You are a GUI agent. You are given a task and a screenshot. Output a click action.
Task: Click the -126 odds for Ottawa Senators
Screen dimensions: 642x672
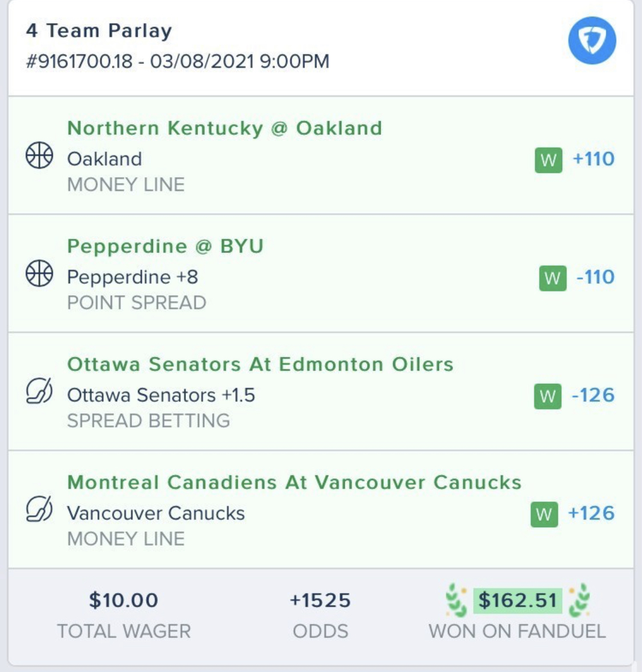pos(593,395)
